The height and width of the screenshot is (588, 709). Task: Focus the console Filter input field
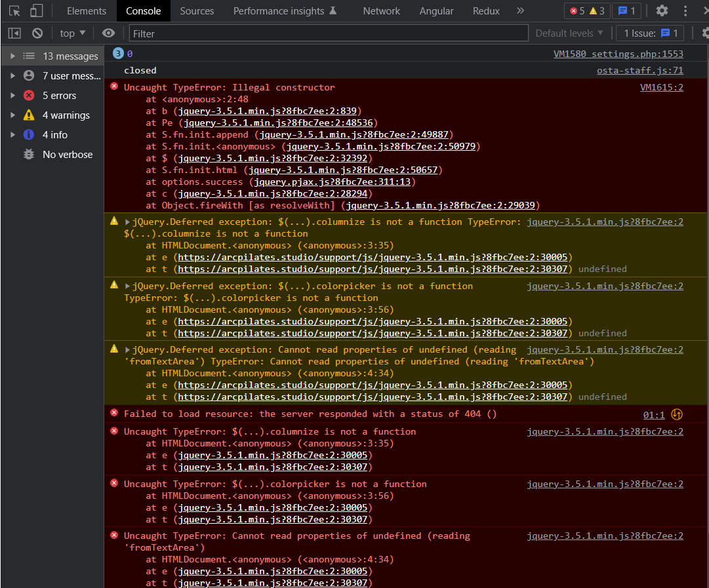(328, 33)
